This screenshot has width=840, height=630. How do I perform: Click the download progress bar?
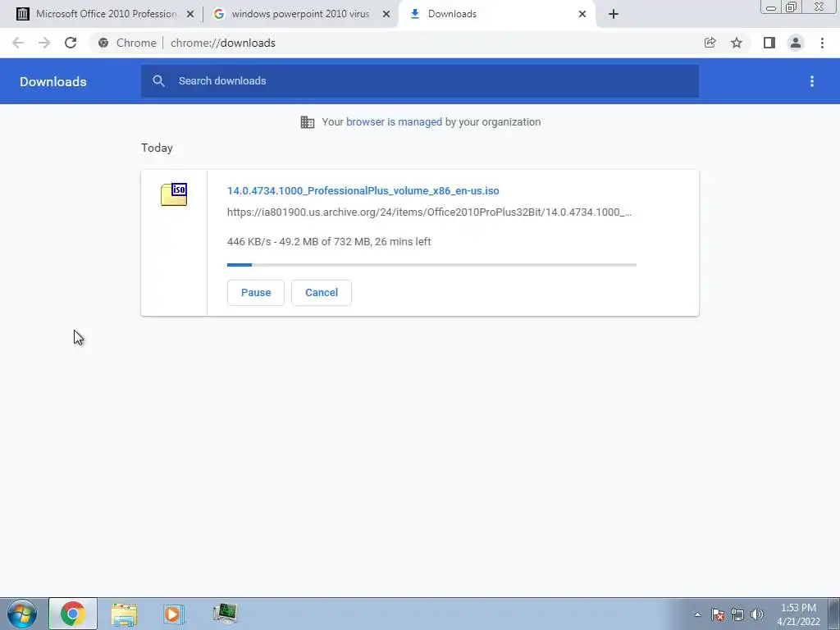[431, 265]
